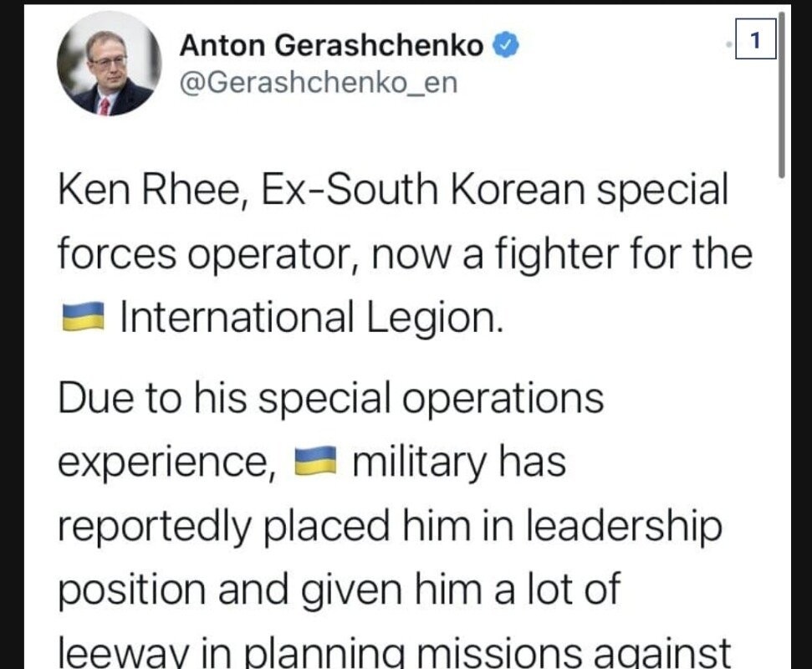Click the word "experience," in the tweet
This screenshot has width=812, height=669.
[x=167, y=462]
